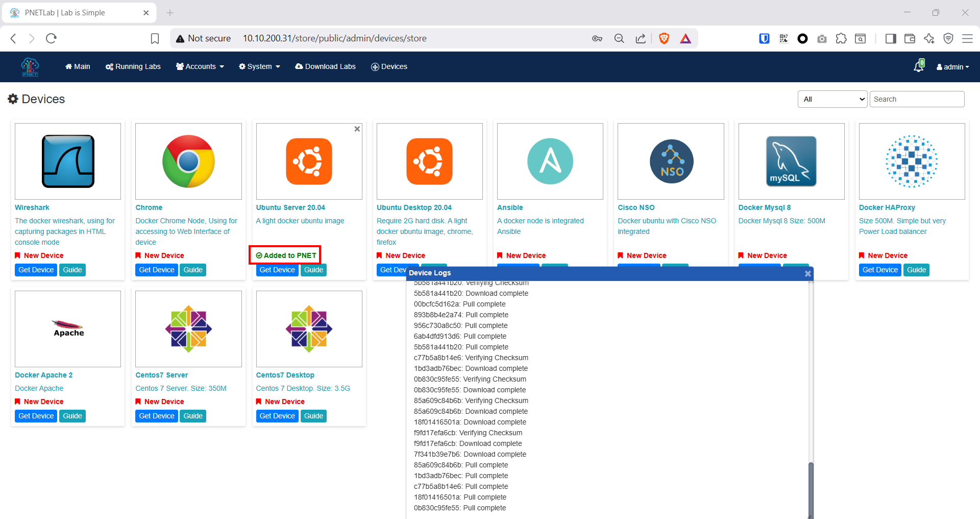This screenshot has width=980, height=519.
Task: Open the screenshot camera icon
Action: point(822,38)
